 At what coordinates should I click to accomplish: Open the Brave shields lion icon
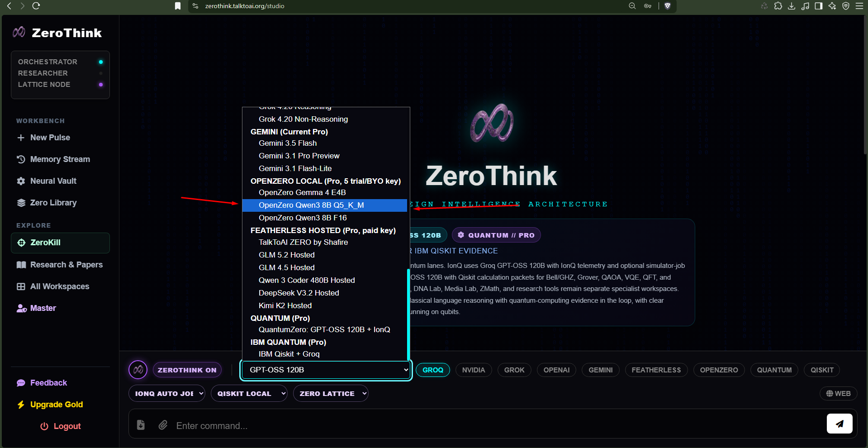pos(668,6)
